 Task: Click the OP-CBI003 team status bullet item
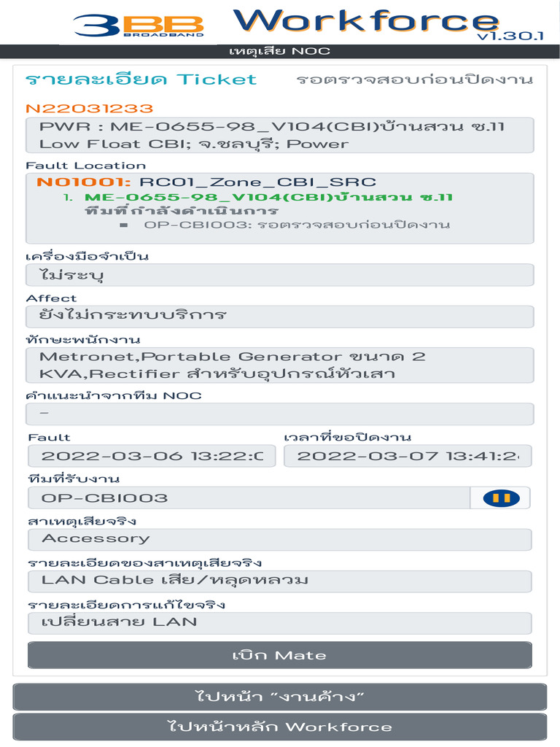pos(297,225)
